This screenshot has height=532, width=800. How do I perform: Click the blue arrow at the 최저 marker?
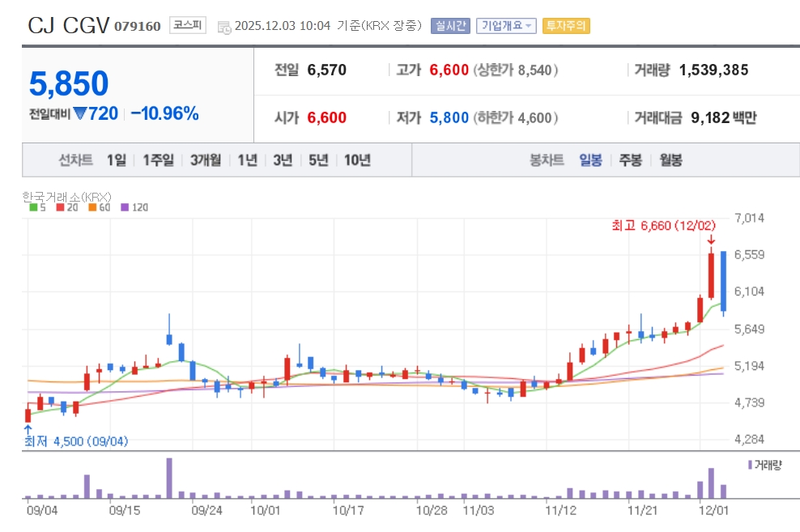pyautogui.click(x=28, y=428)
